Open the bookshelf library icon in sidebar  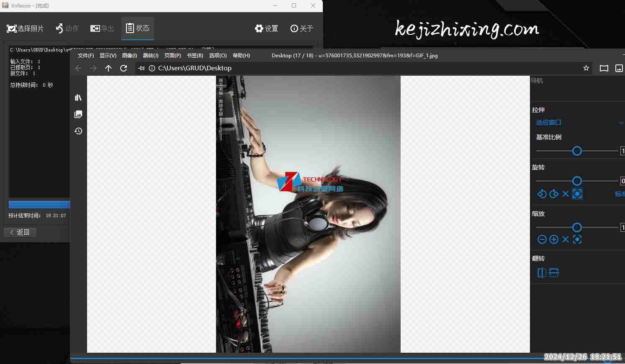[78, 97]
